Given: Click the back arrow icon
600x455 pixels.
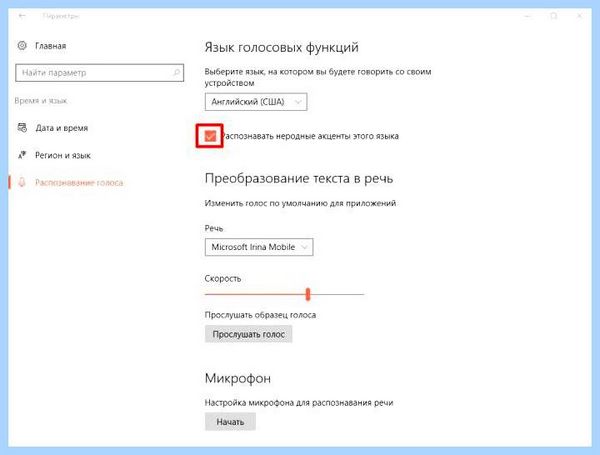Looking at the screenshot, I should [22, 16].
